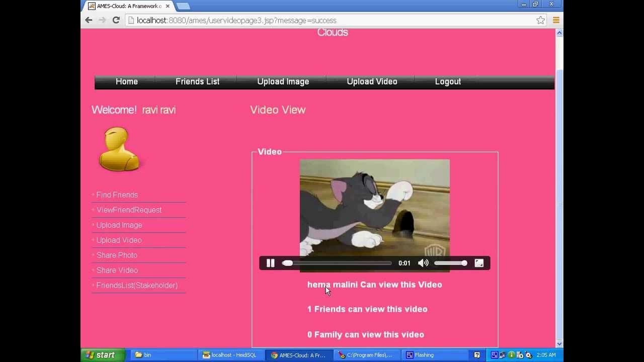
Task: Open a new browser tab
Action: pyautogui.click(x=183, y=6)
